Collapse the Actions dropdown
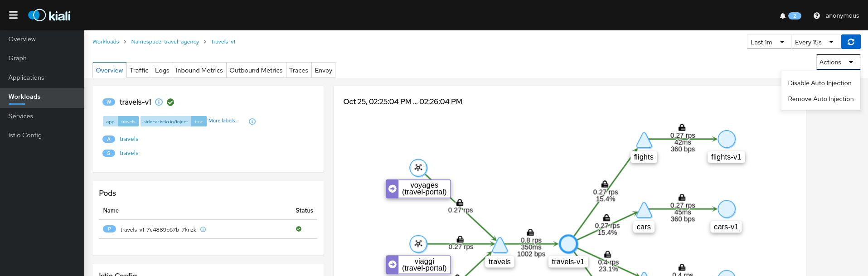 838,63
